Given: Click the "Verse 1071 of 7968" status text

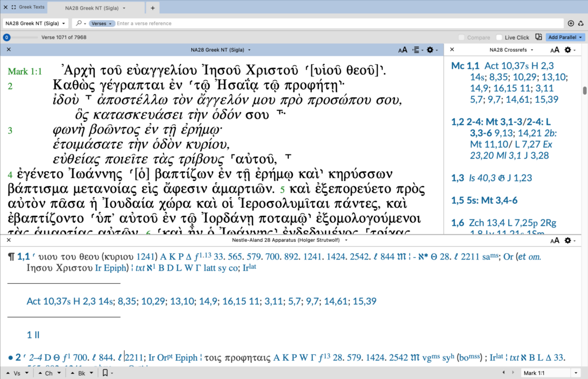Looking at the screenshot, I should 64,37.
